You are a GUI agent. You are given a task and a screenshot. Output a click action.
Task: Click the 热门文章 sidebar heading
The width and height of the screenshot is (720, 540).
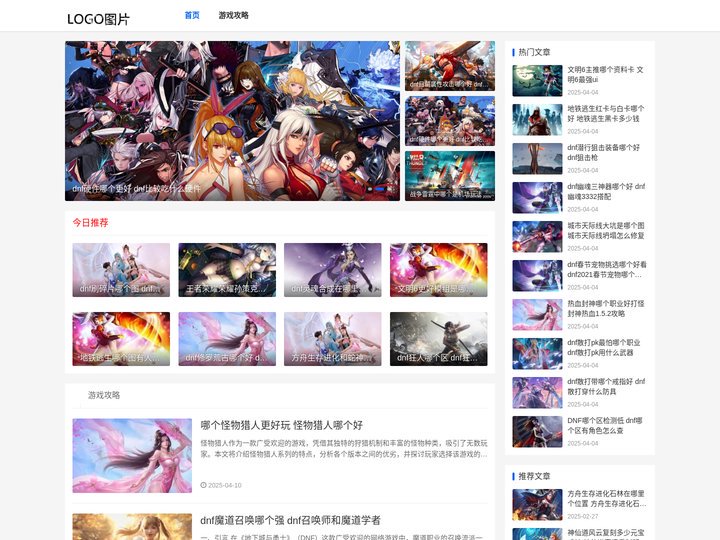(534, 52)
